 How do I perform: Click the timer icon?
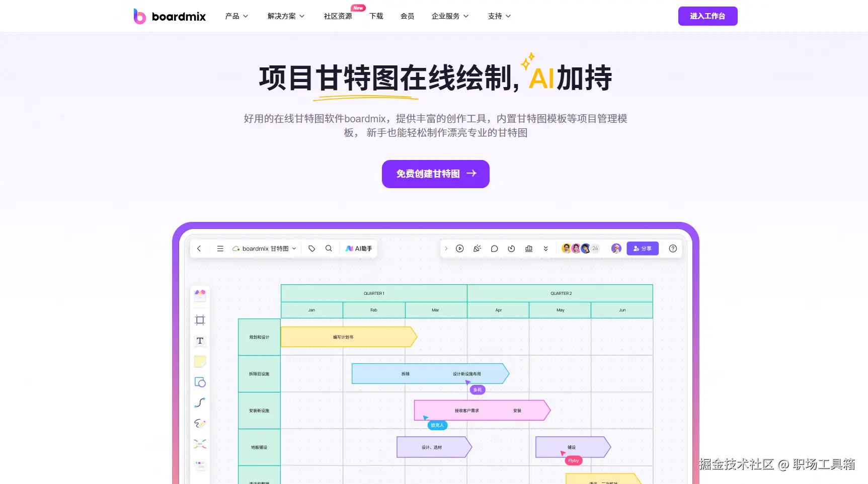(511, 249)
